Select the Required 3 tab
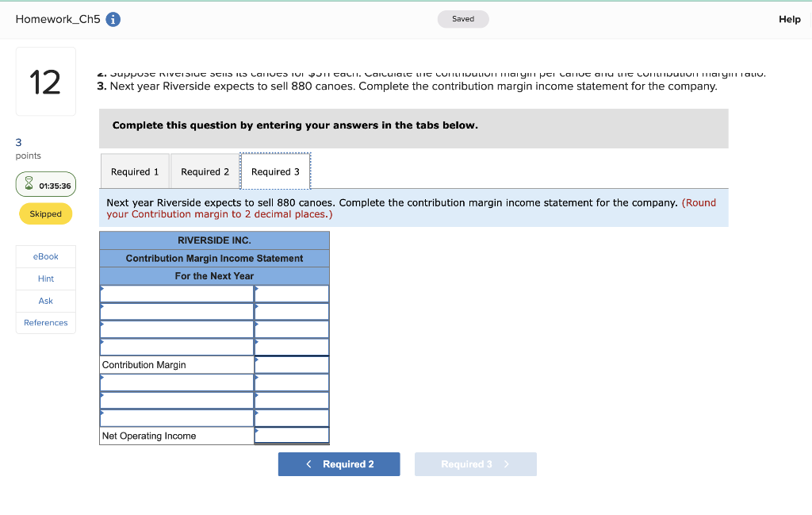The image size is (812, 515). pos(275,171)
